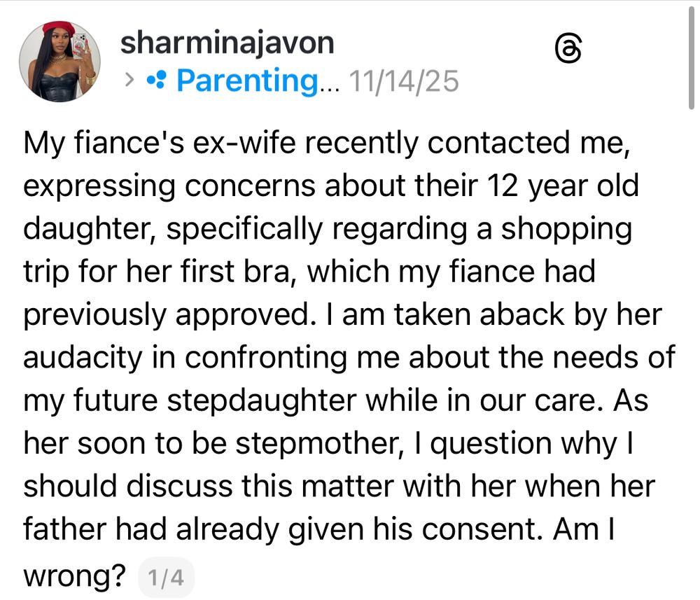Open the sharminajavon username profile

(x=227, y=43)
